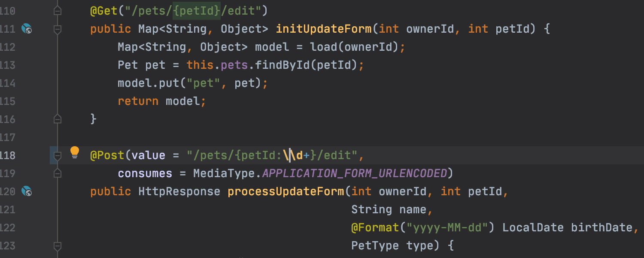Collapse the @Get annotation fold arrow at line 110
The image size is (644, 258).
click(x=58, y=10)
